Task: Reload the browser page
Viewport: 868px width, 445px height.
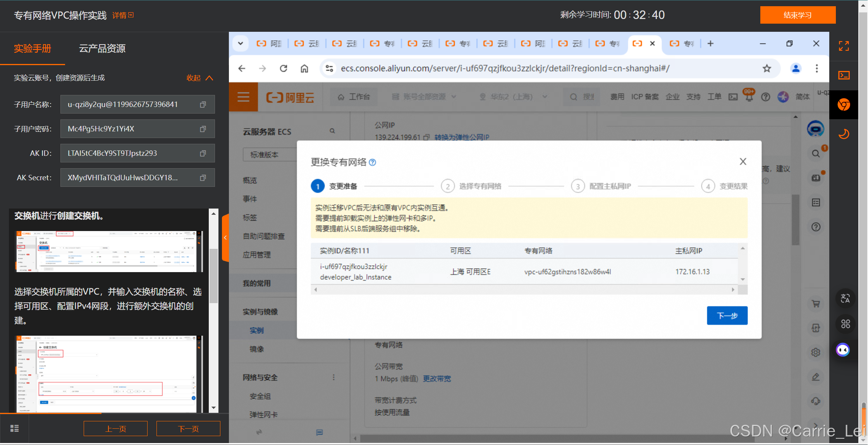Action: pos(284,69)
